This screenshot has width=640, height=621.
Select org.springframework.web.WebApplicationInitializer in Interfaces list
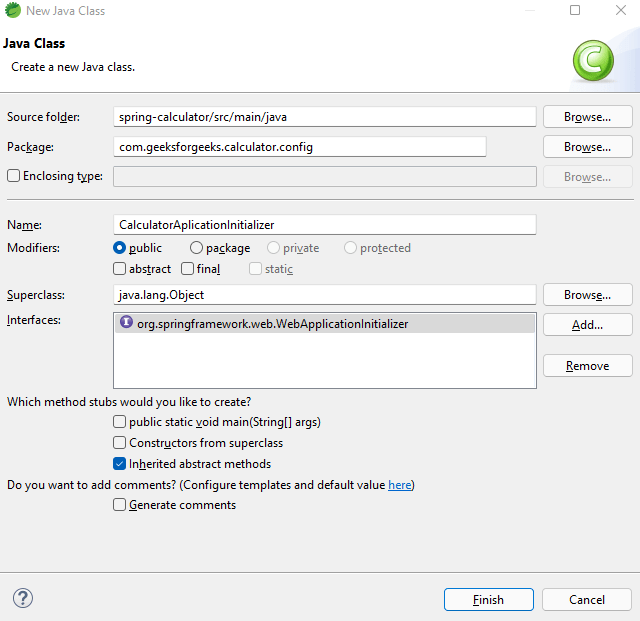[272, 324]
